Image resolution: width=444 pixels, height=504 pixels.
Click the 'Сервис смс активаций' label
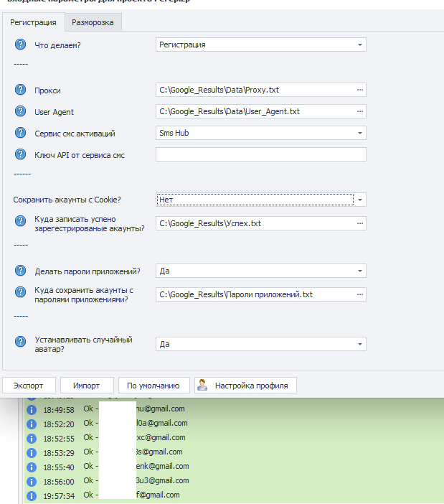[x=75, y=134]
